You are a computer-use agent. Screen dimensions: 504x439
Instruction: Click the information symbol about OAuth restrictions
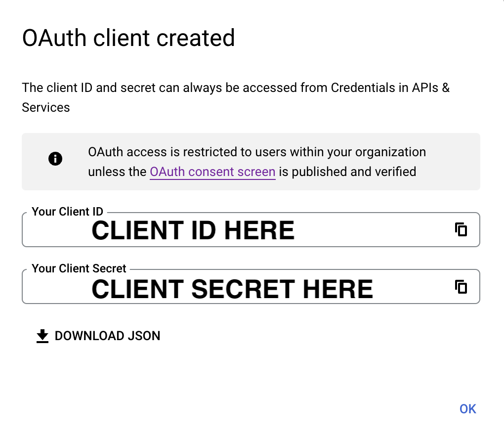click(55, 159)
